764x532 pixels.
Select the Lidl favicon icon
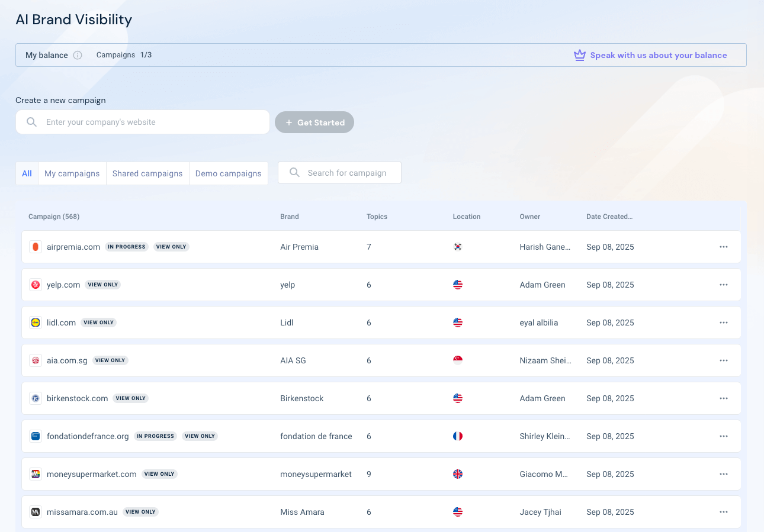coord(36,322)
